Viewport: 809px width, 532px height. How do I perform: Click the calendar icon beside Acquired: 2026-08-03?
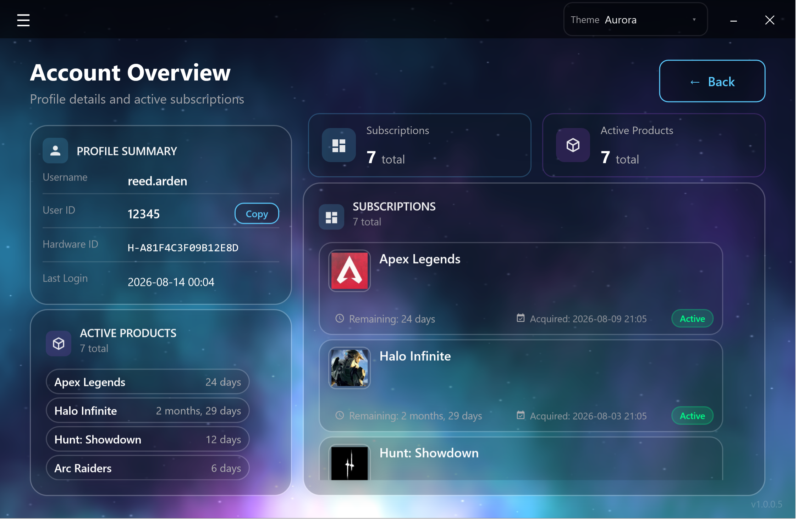click(x=520, y=415)
